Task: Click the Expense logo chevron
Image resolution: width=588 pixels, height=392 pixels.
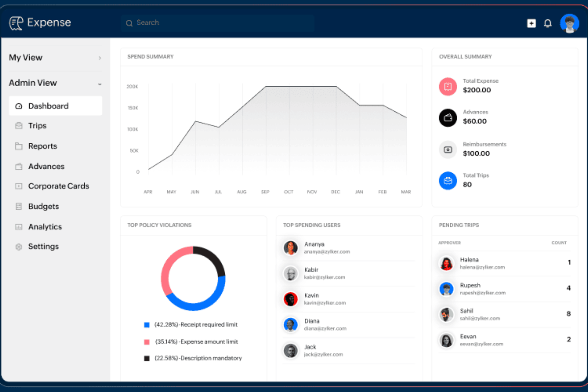Action: point(16,23)
